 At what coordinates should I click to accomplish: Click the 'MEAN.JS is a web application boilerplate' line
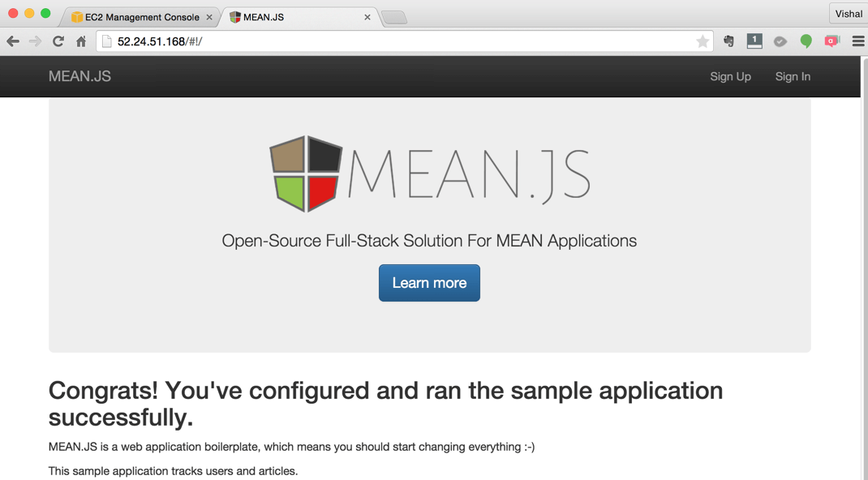point(292,447)
